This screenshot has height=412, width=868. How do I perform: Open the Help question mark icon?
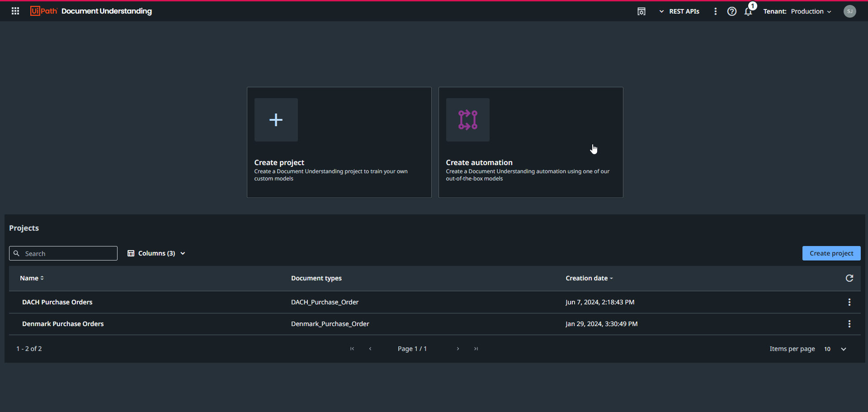(732, 11)
